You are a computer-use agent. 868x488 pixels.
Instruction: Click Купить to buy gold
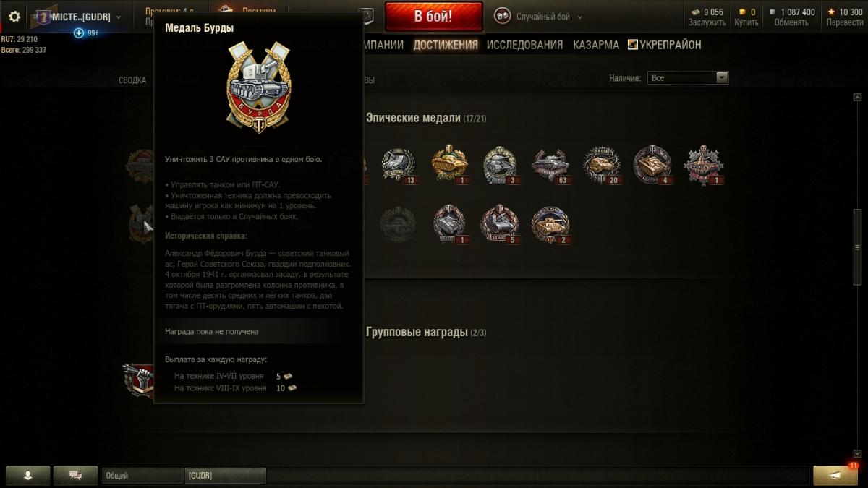pyautogui.click(x=746, y=22)
